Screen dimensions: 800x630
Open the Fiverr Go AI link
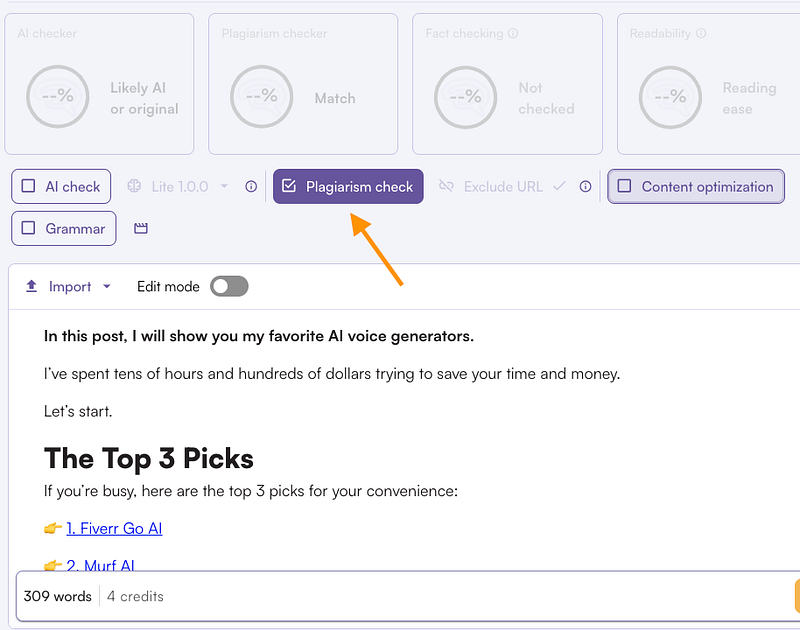(114, 528)
